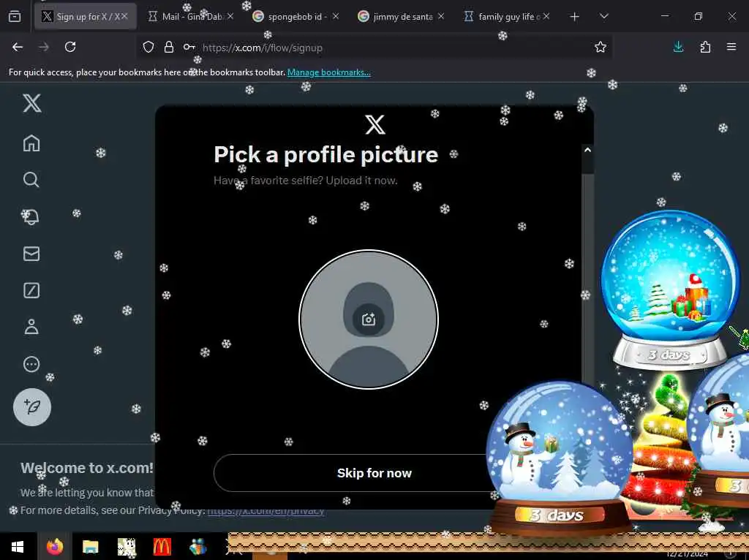
Task: Open the two-people messenger taskbar icon
Action: click(197, 547)
